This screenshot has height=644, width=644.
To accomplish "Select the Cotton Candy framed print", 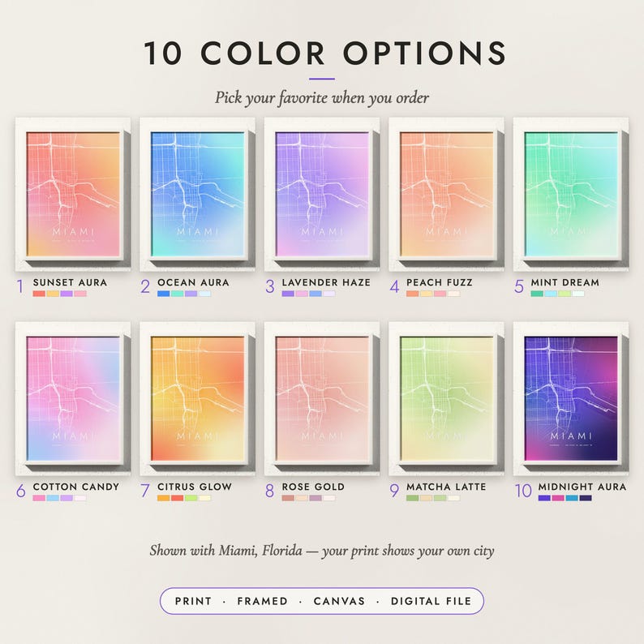I will 73,398.
